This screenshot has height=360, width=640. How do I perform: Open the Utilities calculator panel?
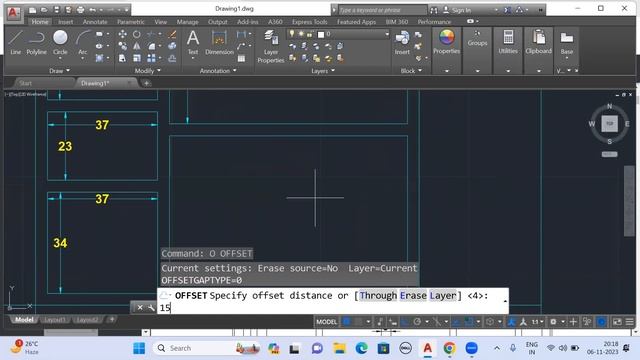point(508,42)
